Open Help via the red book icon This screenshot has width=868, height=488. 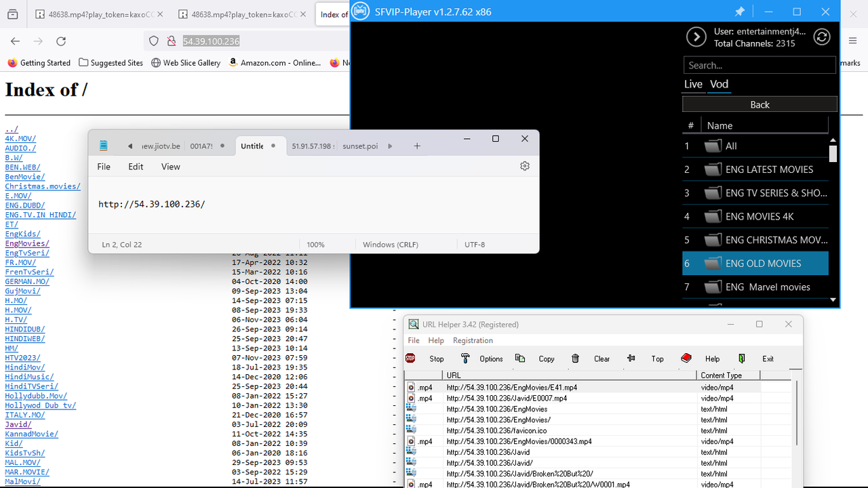[x=686, y=358]
